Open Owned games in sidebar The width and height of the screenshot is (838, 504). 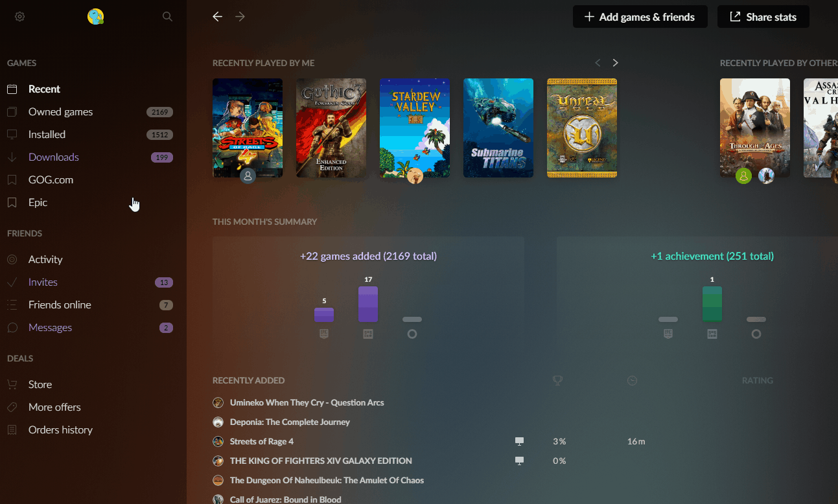[x=60, y=112]
